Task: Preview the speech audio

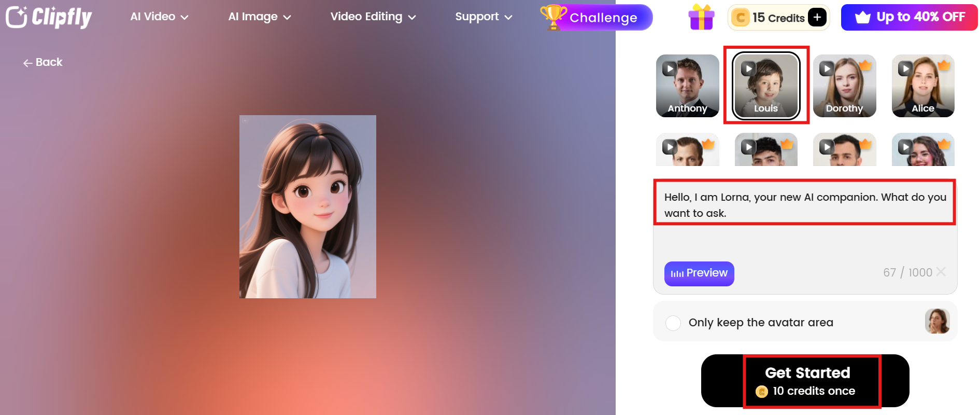Action: [699, 273]
